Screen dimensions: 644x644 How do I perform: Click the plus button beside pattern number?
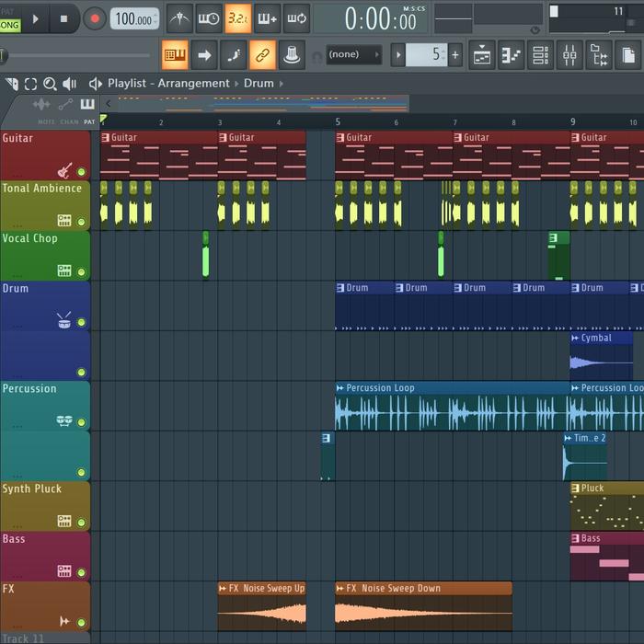[454, 55]
